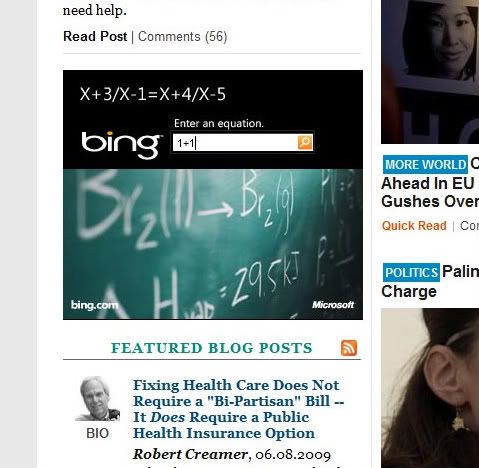Image resolution: width=479 pixels, height=468 pixels.
Task: Click Robert Creamer's author photo
Action: pos(98,399)
